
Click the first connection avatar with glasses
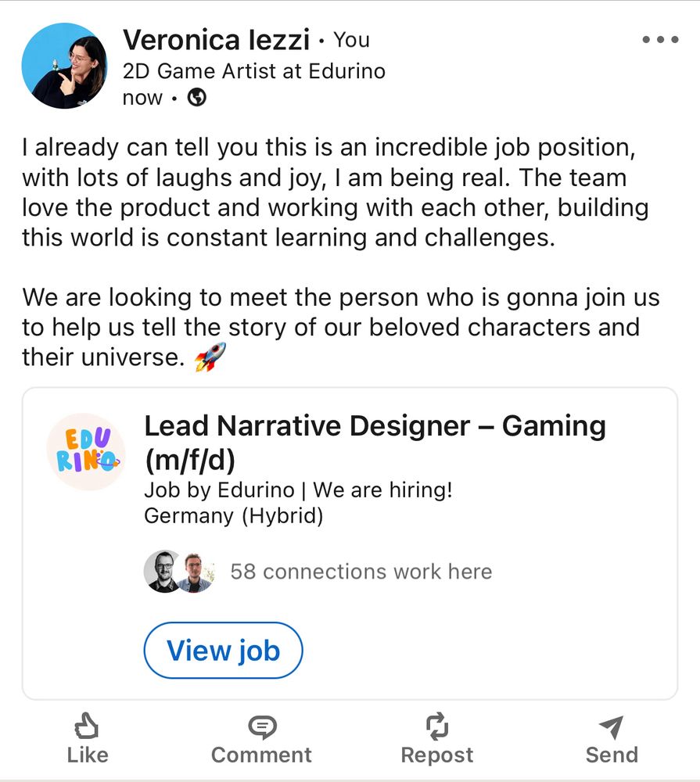click(163, 572)
